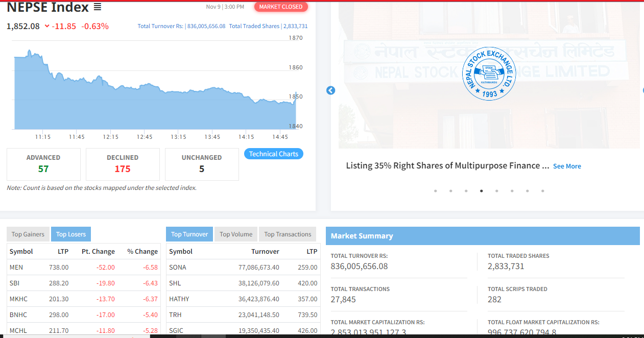The height and width of the screenshot is (338, 644).
Task: Click the -6.58 percent change for MEN
Action: click(151, 267)
